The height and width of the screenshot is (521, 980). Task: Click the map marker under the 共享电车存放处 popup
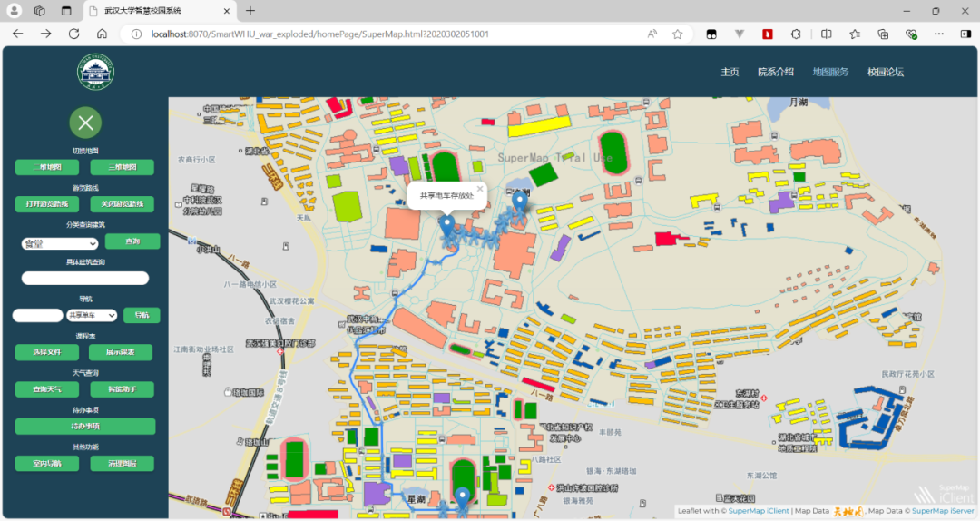coord(446,223)
